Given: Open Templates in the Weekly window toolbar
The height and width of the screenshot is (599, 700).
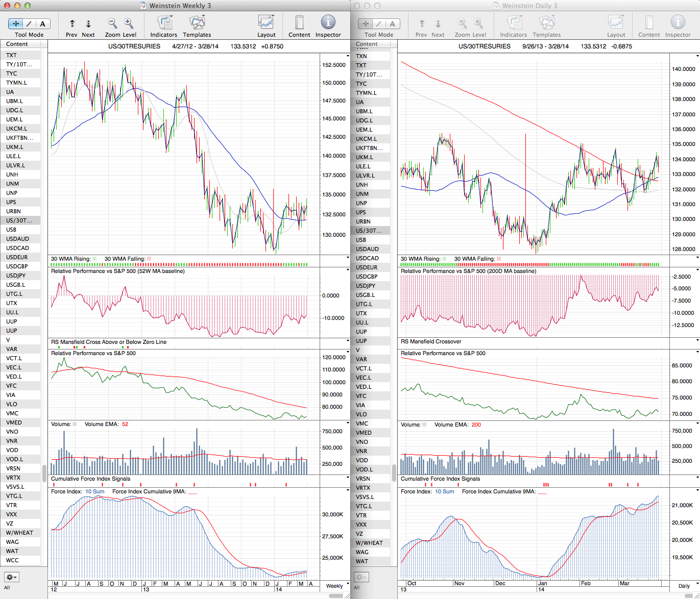Looking at the screenshot, I should tap(197, 23).
